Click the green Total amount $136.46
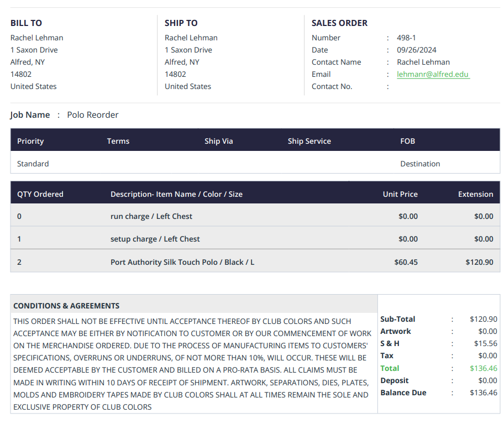This screenshot has height=424, width=504. [x=483, y=368]
